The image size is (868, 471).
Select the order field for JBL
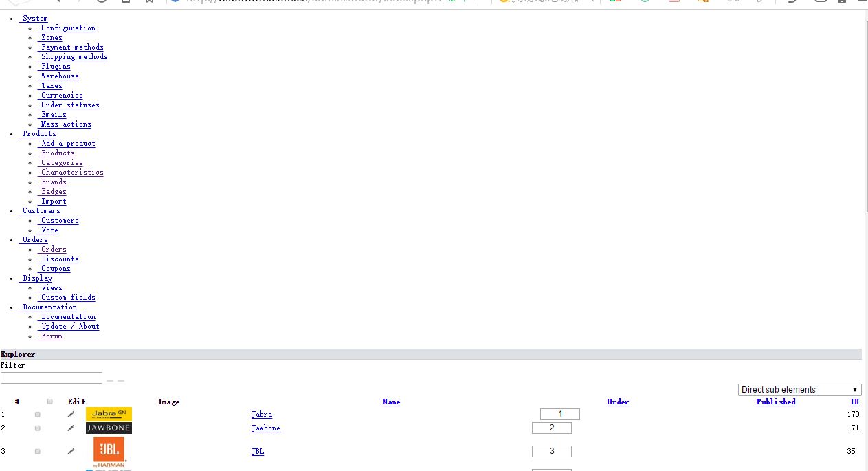tap(552, 451)
